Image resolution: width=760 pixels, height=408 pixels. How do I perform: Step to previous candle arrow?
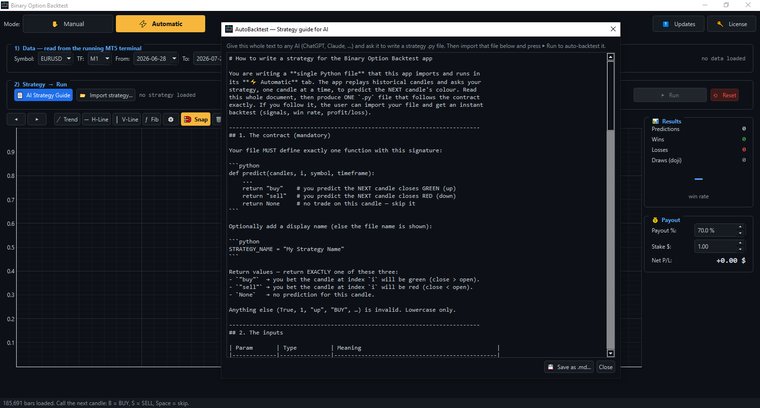click(x=16, y=119)
